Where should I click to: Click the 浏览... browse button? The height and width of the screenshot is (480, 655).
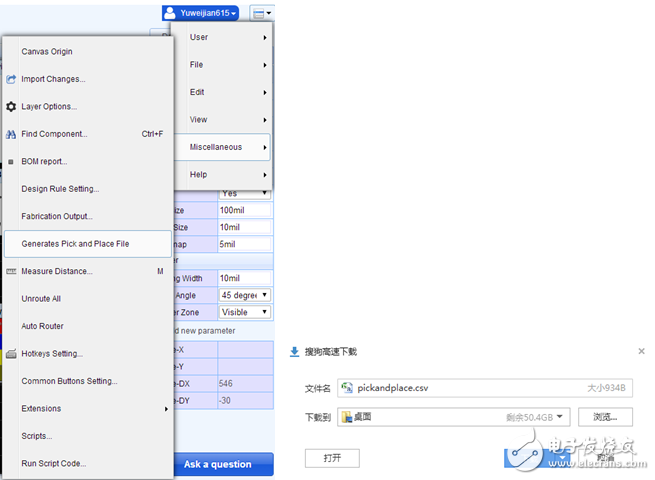coord(606,417)
